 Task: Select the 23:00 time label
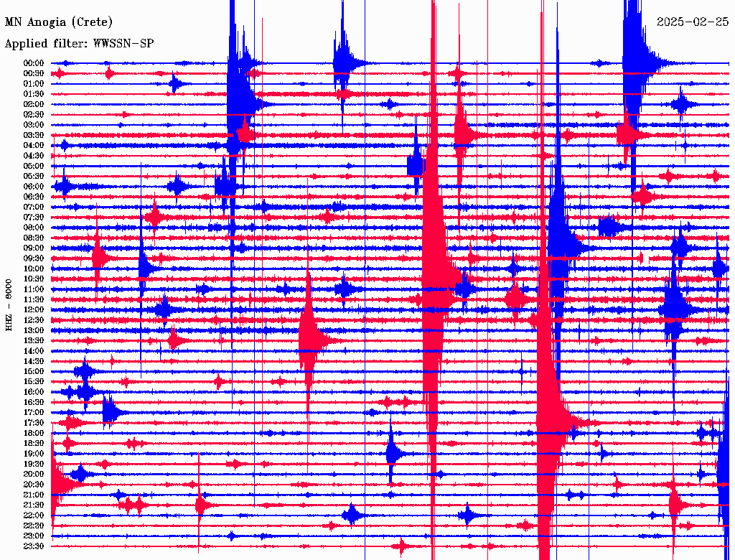(x=33, y=536)
